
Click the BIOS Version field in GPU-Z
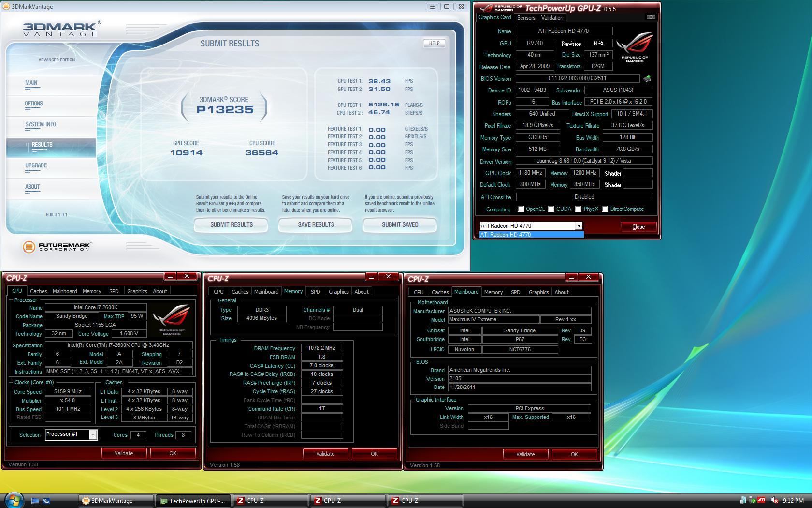point(578,78)
